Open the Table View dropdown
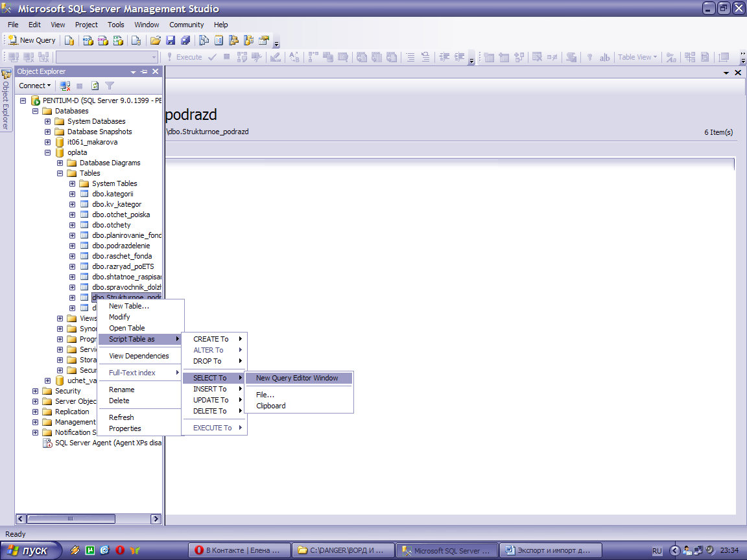Image resolution: width=747 pixels, height=560 pixels. (637, 57)
